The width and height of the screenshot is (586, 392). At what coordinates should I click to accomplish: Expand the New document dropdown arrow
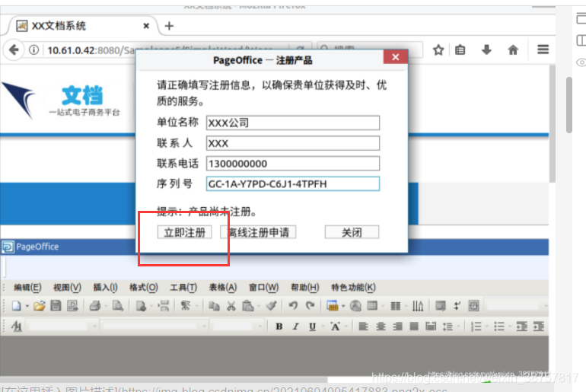coord(27,306)
